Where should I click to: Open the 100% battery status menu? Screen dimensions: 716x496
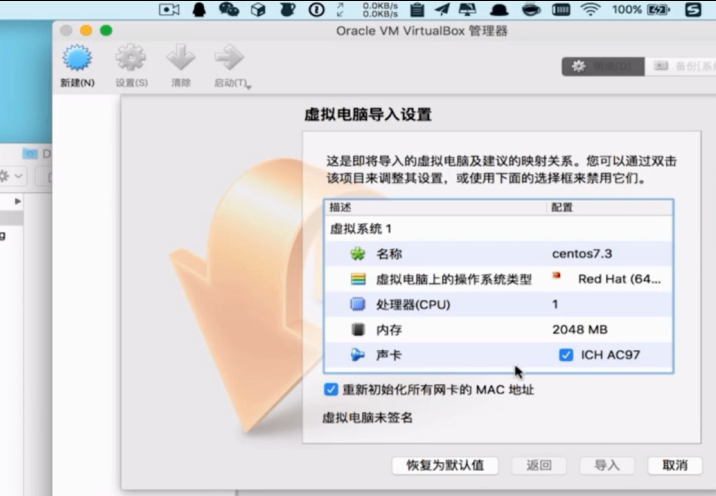[641, 10]
